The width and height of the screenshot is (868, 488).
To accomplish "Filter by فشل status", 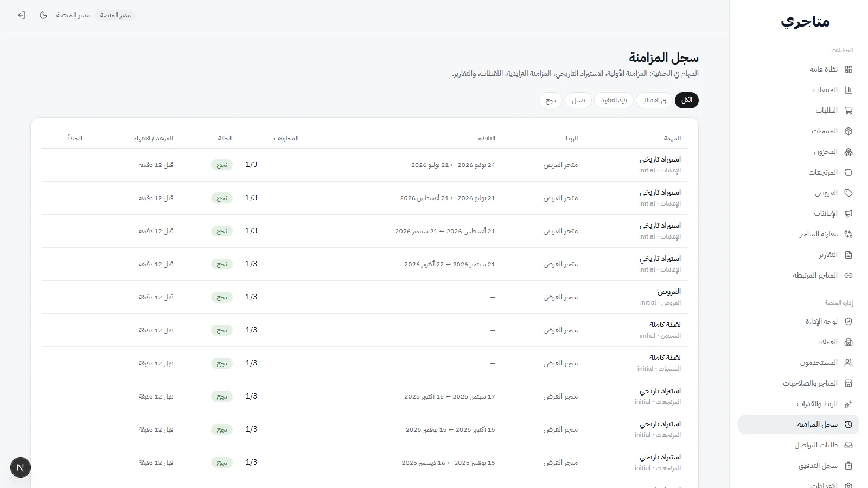I will 578,100.
